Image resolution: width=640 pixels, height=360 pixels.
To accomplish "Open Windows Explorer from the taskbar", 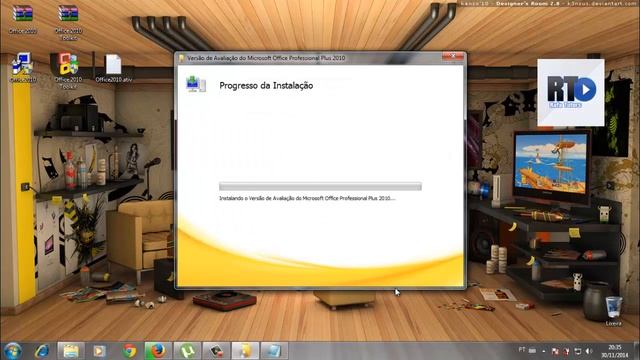I will tap(71, 351).
